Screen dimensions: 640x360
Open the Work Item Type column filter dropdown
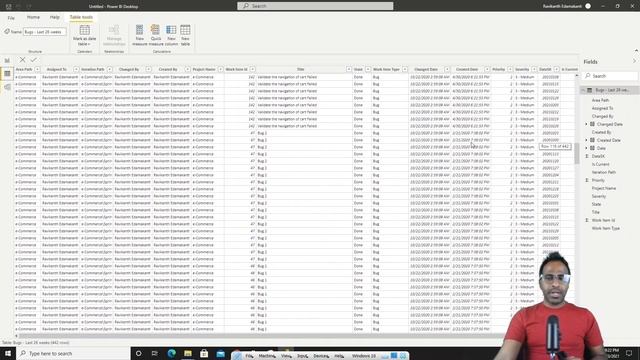pyautogui.click(x=405, y=69)
